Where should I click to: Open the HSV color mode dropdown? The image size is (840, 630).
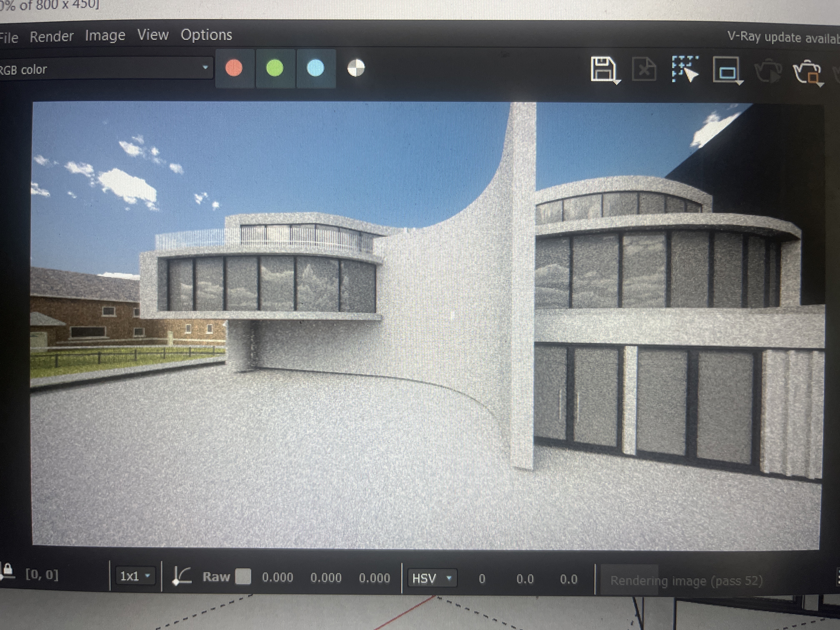tap(432, 578)
